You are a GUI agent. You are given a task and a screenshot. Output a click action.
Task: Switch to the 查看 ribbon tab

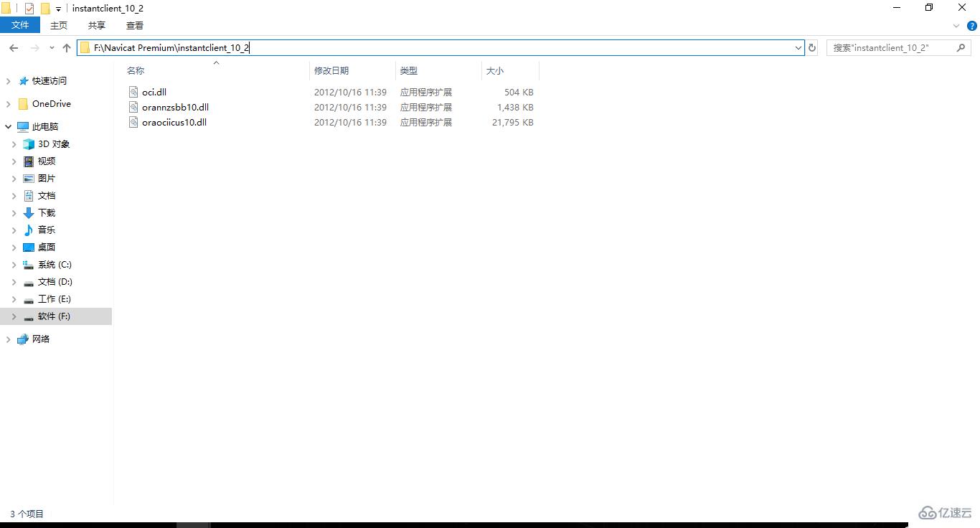[135, 25]
